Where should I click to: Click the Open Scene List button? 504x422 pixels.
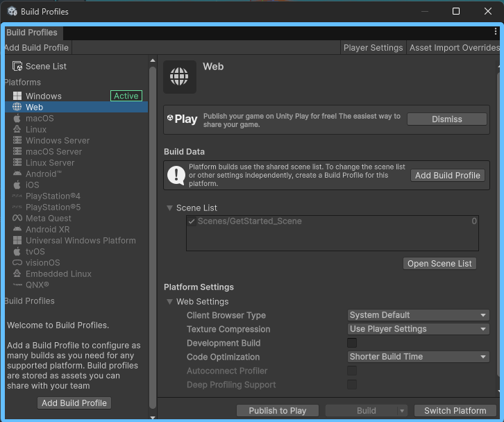[x=439, y=264]
